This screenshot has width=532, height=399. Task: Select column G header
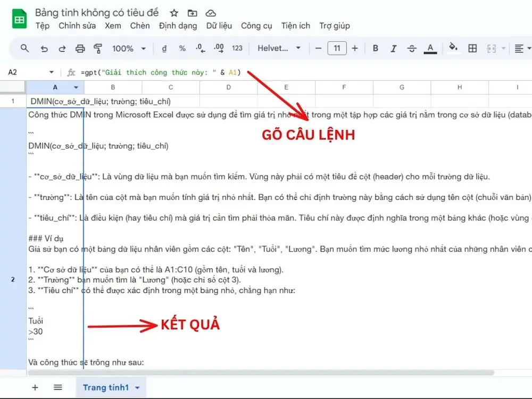[x=402, y=88]
